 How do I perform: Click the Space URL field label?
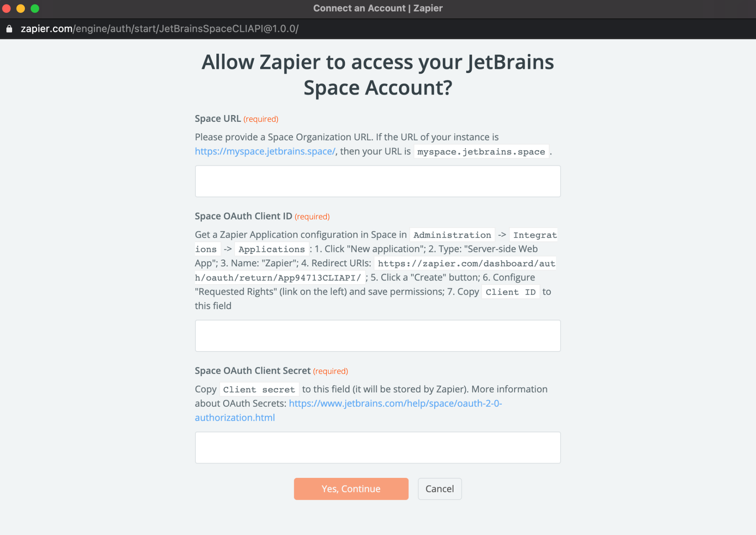click(x=218, y=119)
